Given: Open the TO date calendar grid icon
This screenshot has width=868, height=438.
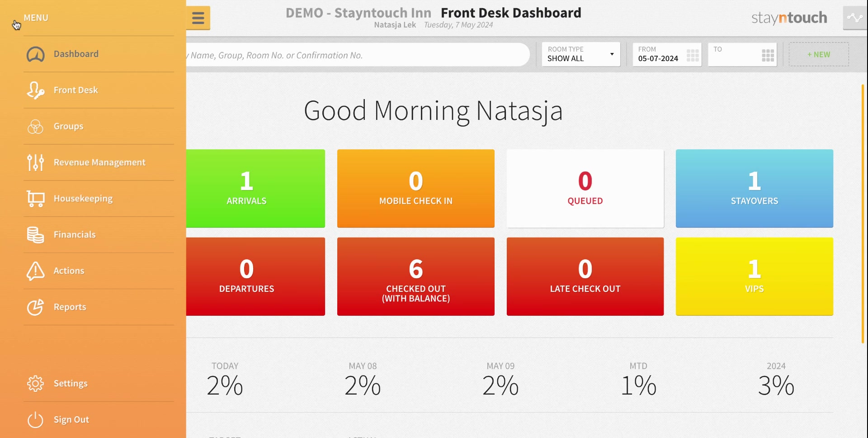Looking at the screenshot, I should coord(768,55).
